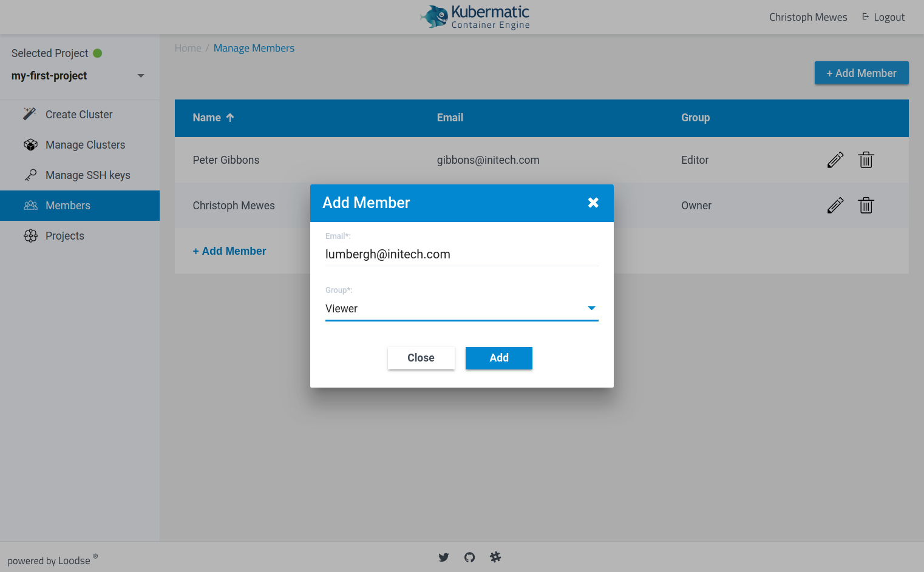Click the Slack icon in footer
This screenshot has height=572, width=924.
point(495,557)
